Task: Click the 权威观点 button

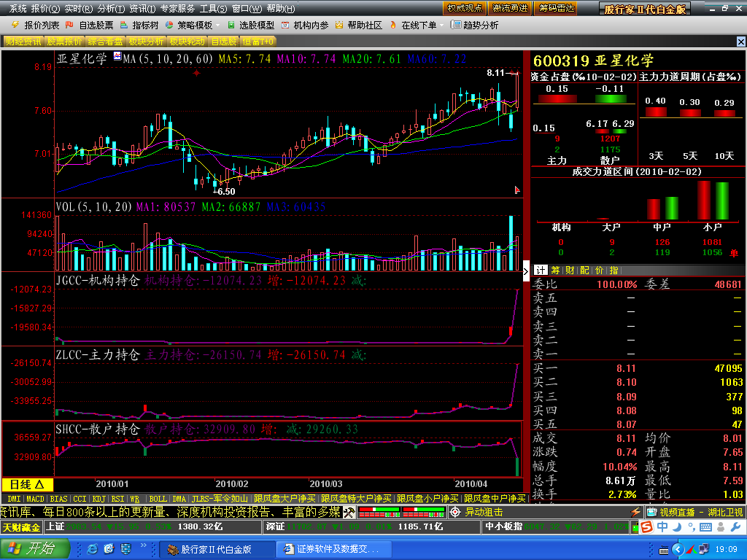Action: [465, 8]
